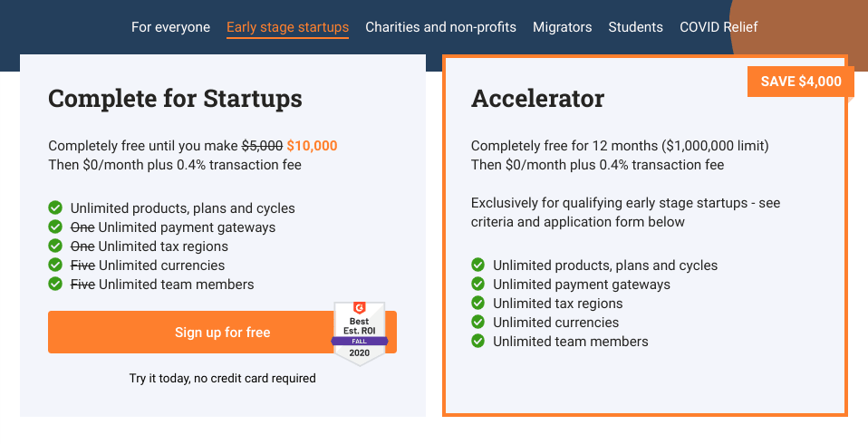Click Accelerator checkmark for Unlimited payment gateways
This screenshot has height=444, width=868.
click(478, 284)
